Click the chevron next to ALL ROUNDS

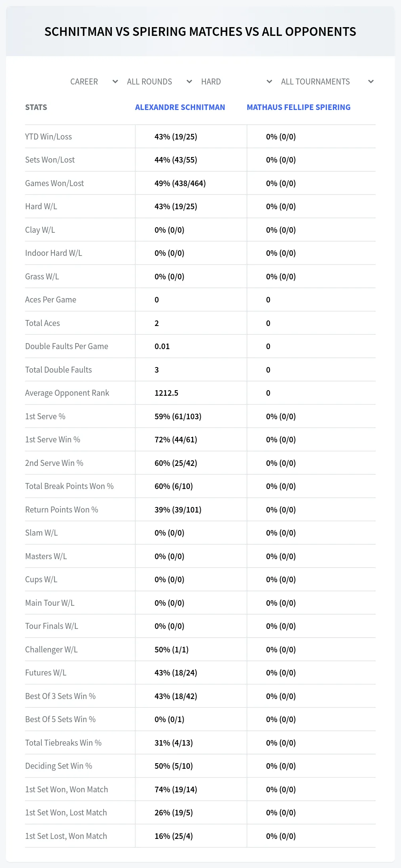(x=189, y=82)
